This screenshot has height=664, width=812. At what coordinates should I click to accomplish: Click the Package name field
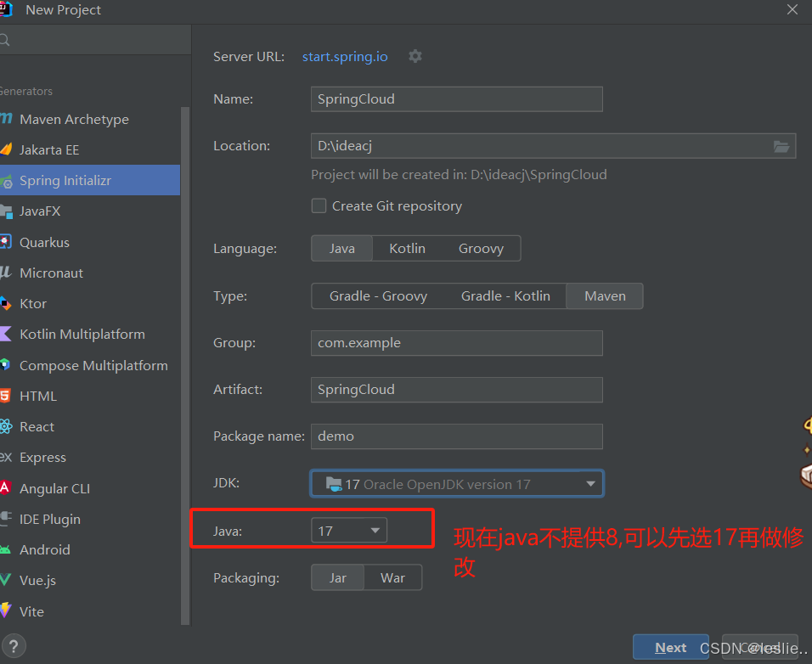457,436
